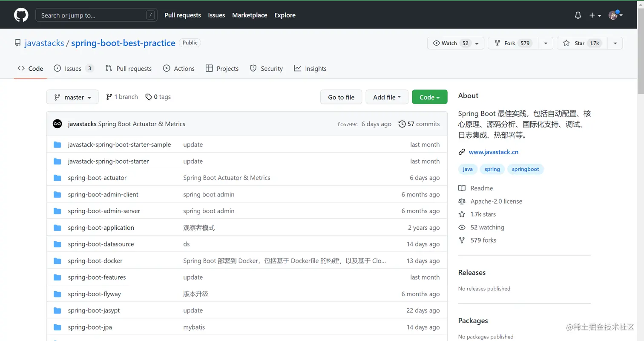Open the spring-boot-actuator folder
Viewport: 644px width, 341px height.
pos(97,178)
